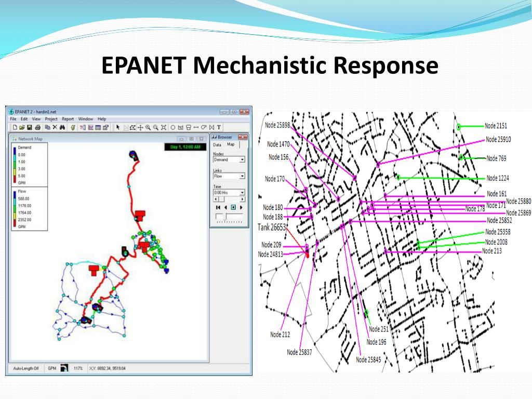
Task: Choose the Select Vertex tool
Action: tap(126, 128)
